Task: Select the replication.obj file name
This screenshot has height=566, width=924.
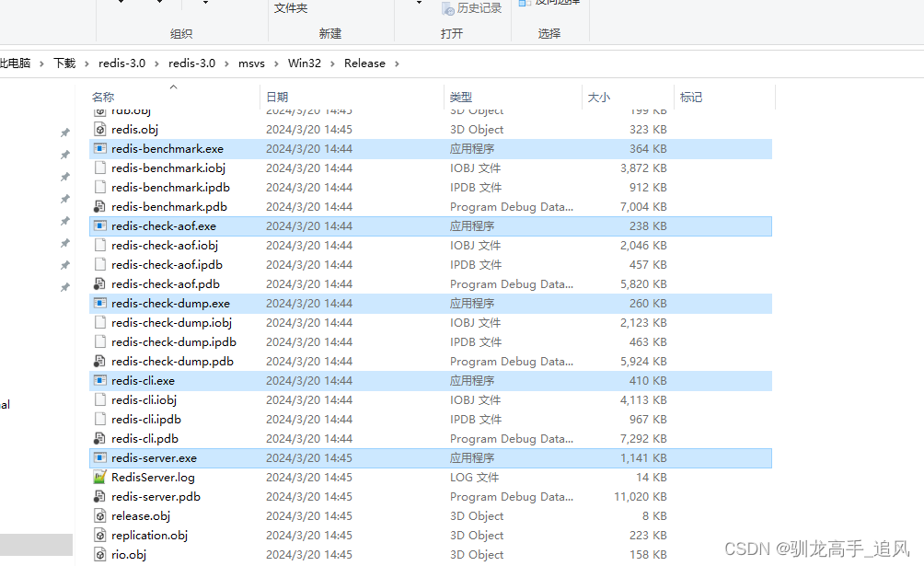Action: (149, 536)
